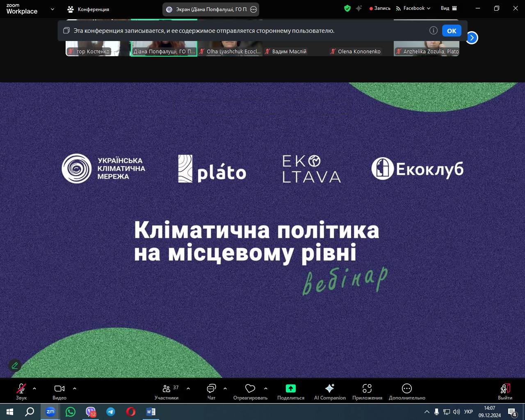Image resolution: width=525 pixels, height=420 pixels.
Task: Dismiss recording notice with OK
Action: click(452, 31)
